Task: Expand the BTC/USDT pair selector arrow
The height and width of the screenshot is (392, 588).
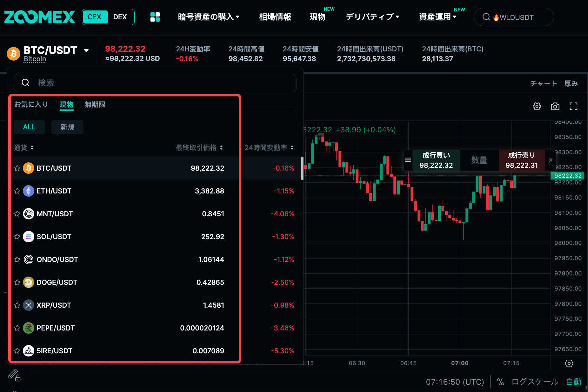Action: pyautogui.click(x=86, y=50)
